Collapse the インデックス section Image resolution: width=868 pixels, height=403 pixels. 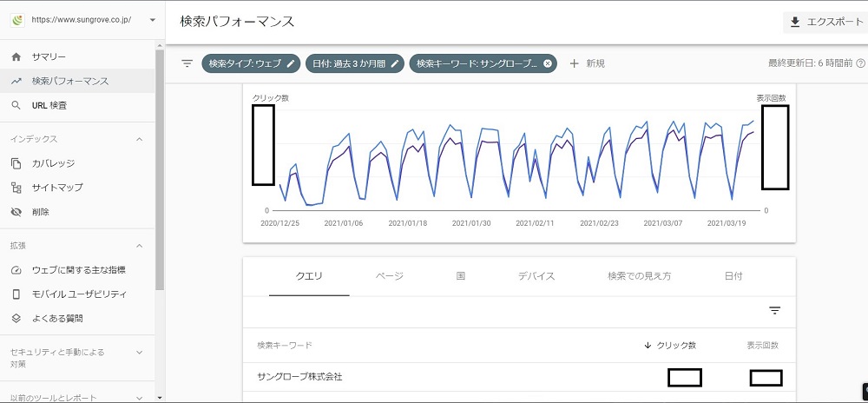click(x=140, y=139)
